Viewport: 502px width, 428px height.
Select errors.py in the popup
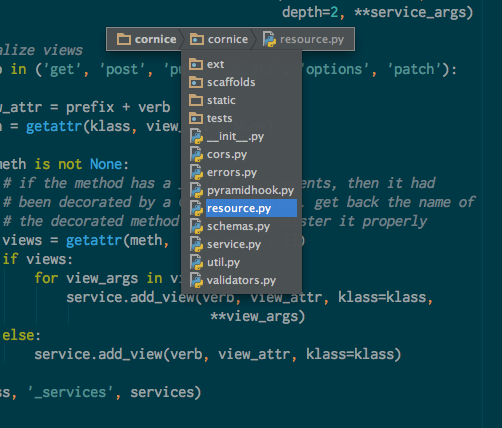click(x=241, y=172)
